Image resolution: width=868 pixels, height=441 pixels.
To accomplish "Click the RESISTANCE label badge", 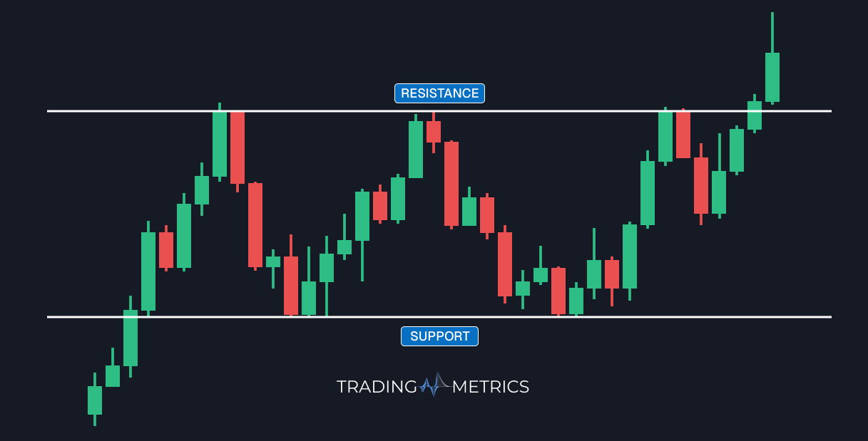I will pyautogui.click(x=439, y=93).
